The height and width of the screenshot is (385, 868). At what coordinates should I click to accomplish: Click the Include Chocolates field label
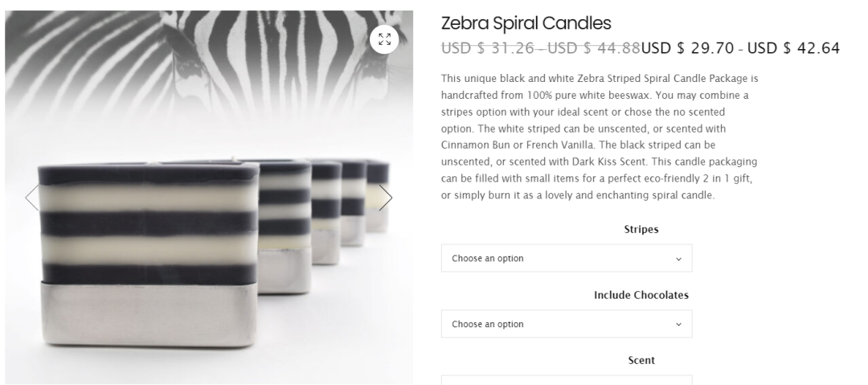[641, 295]
